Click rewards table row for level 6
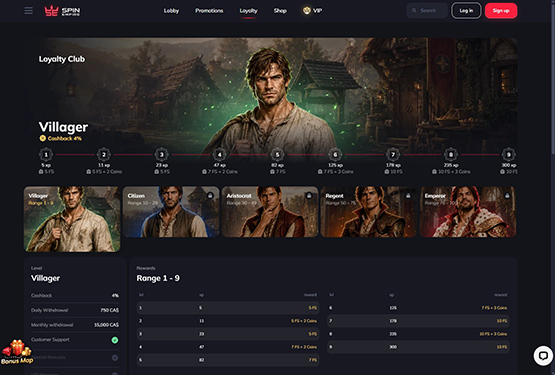This screenshot has height=375, width=555. (x=418, y=308)
